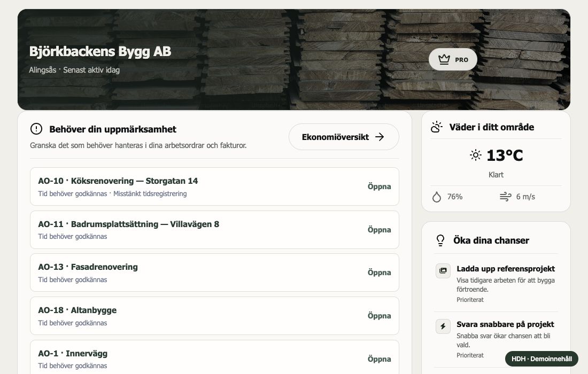The image size is (588, 374).
Task: Click the image icon for Ladda upp referensprojekt
Action: [x=443, y=270]
